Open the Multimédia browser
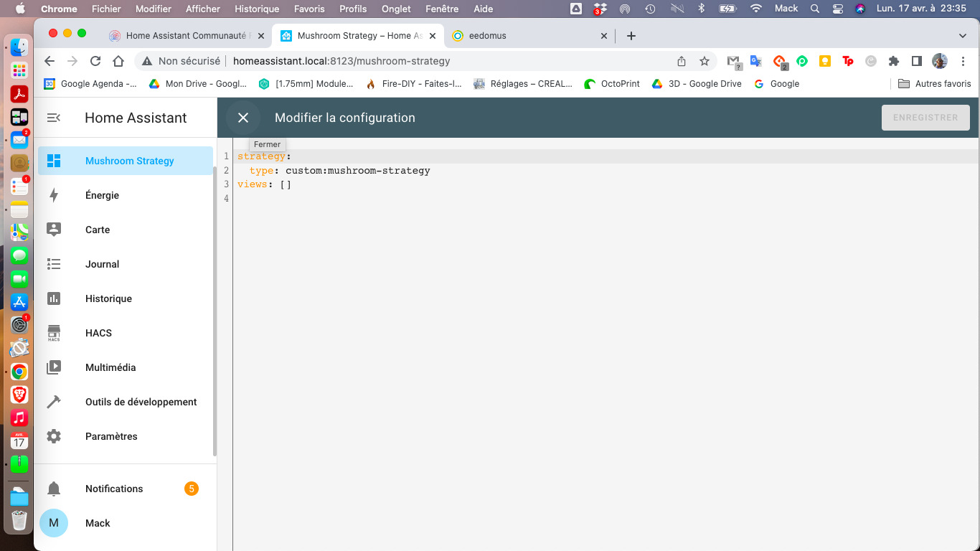 (x=126, y=367)
